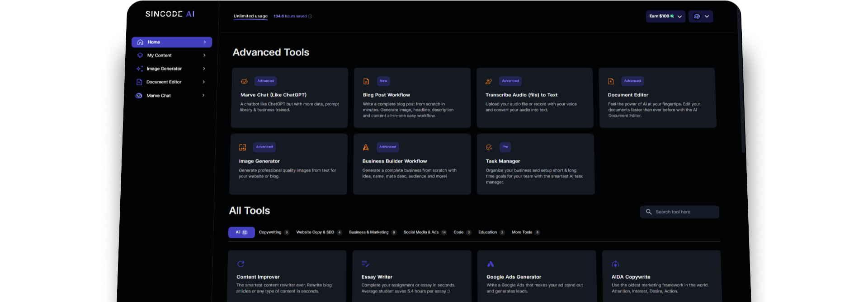Screen dimensions: 868x302
Task: Click the Google Ads Generator icon
Action: 491,264
